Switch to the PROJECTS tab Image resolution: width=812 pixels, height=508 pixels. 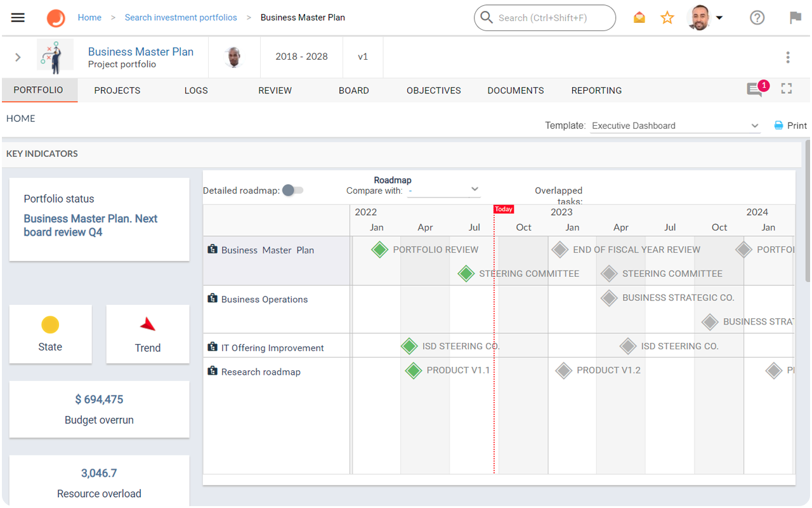click(x=117, y=90)
